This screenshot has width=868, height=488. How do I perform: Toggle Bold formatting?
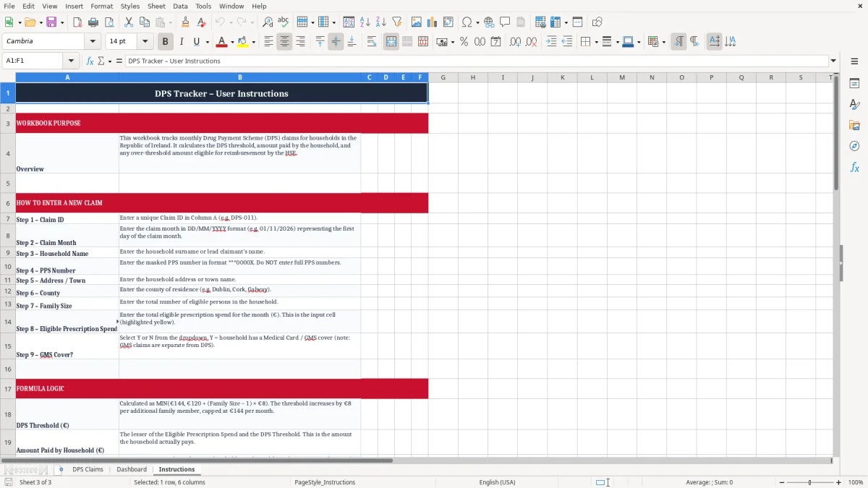coord(165,42)
